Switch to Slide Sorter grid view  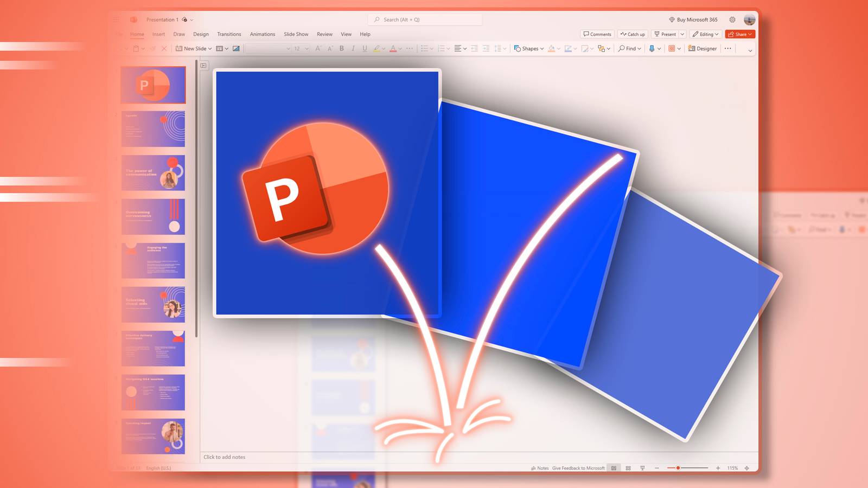(628, 468)
